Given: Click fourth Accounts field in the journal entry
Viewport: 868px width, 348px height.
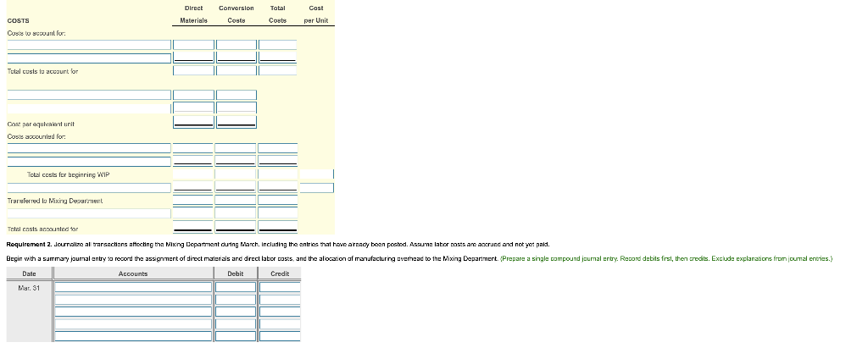Looking at the screenshot, I should [x=133, y=323].
